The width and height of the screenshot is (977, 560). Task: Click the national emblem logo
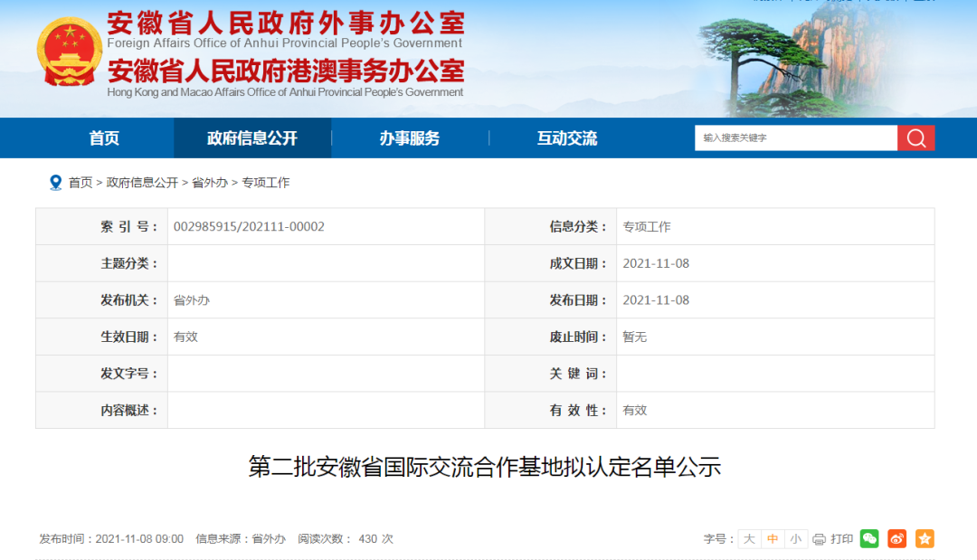[69, 52]
